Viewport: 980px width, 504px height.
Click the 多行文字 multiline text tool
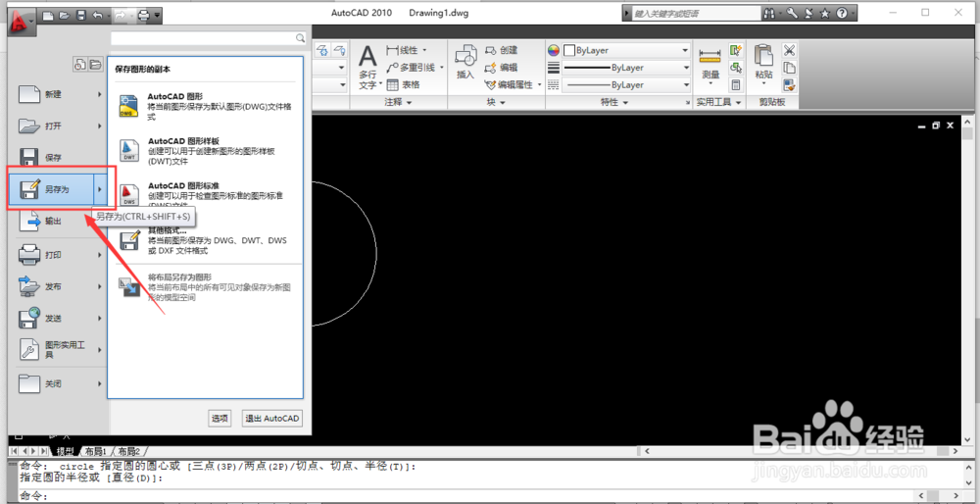pos(367,68)
